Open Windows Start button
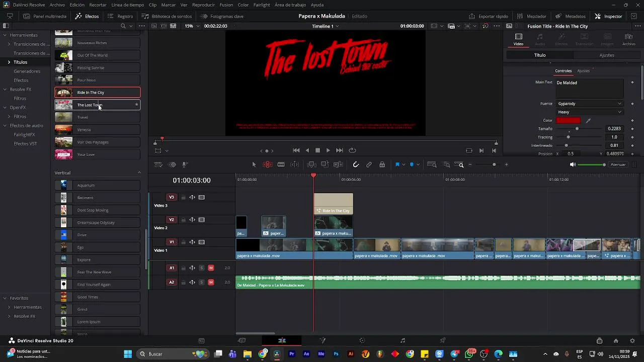The image size is (644, 362). pos(128,354)
